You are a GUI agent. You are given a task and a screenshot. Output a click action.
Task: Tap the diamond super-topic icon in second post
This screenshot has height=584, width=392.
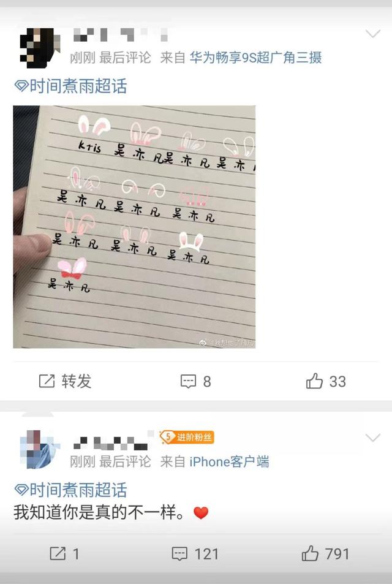coord(21,490)
